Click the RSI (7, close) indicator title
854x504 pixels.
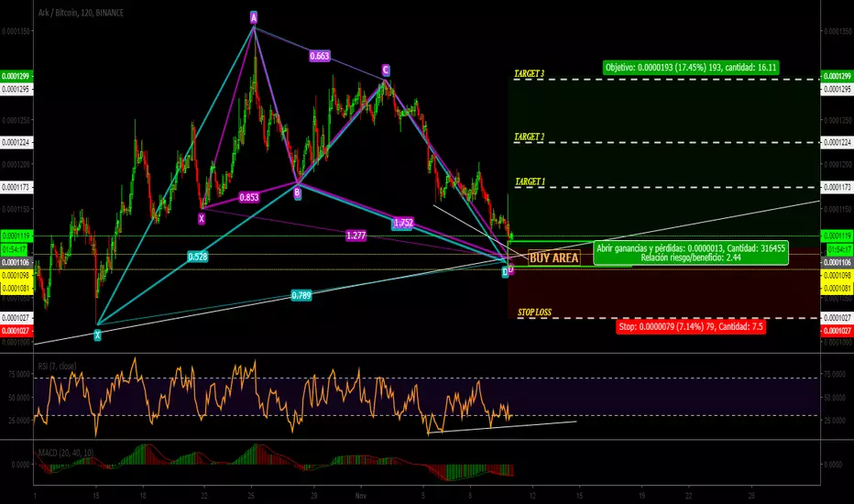coord(57,367)
